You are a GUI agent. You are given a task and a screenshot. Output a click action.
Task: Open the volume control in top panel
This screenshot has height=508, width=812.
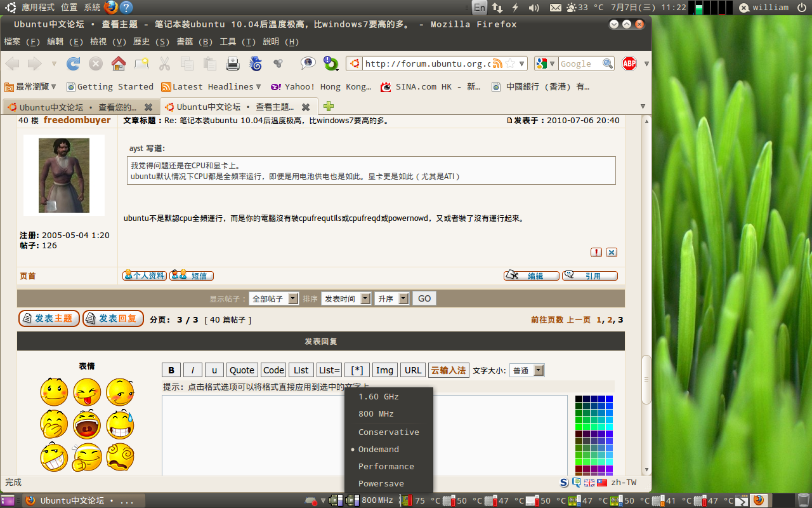point(534,8)
